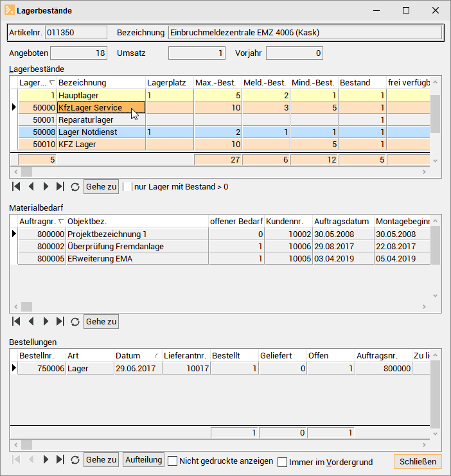
Task: Click Max.-Best. column header
Action: (x=218, y=83)
